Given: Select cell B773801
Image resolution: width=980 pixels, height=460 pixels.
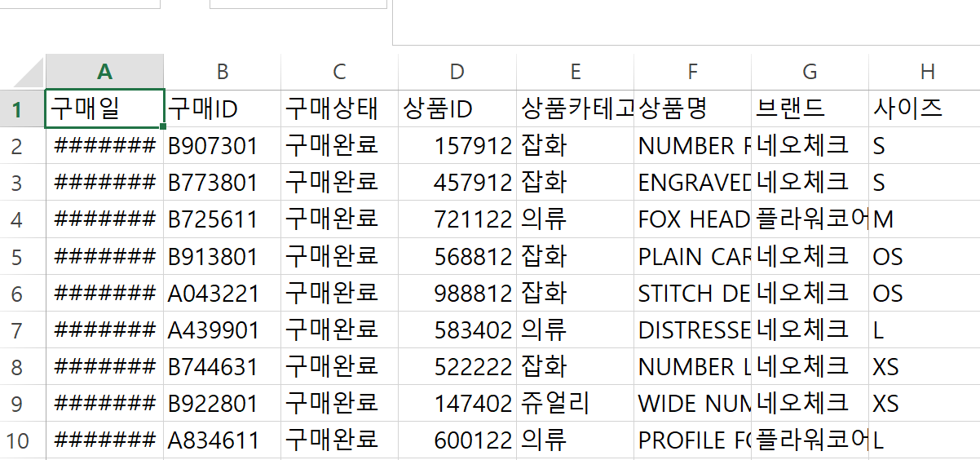Looking at the screenshot, I should click(x=223, y=183).
